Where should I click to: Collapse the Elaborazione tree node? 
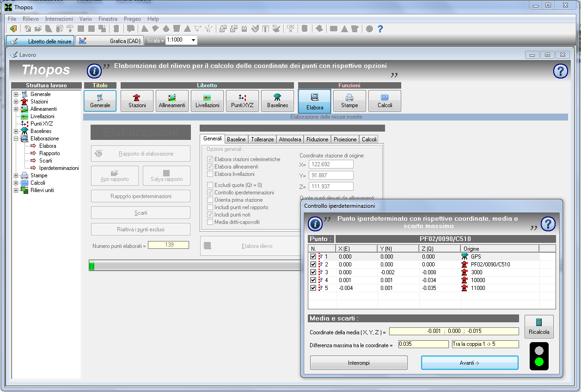click(16, 139)
